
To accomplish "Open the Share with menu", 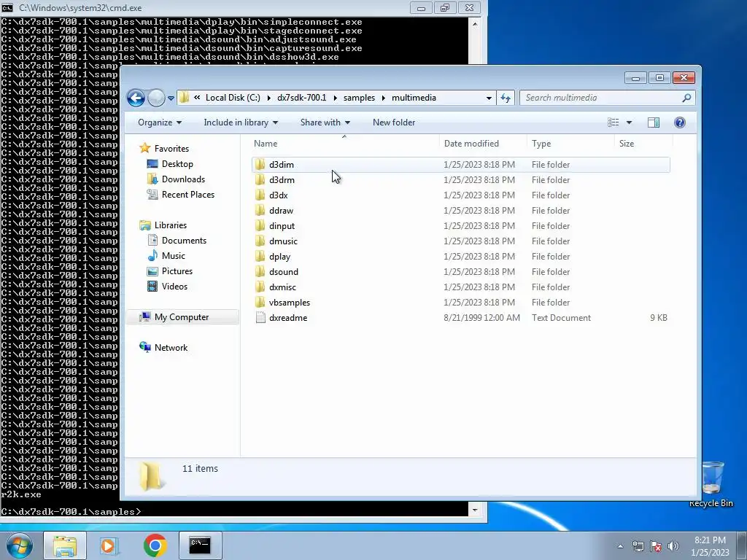I will point(325,122).
